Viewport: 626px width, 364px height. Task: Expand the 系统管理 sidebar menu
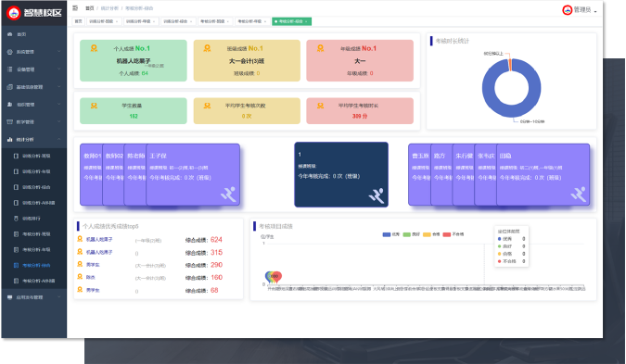34,52
